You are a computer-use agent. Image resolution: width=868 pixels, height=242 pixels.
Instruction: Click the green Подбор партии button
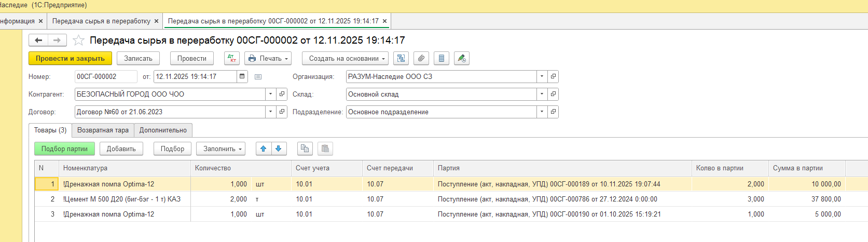pyautogui.click(x=64, y=149)
